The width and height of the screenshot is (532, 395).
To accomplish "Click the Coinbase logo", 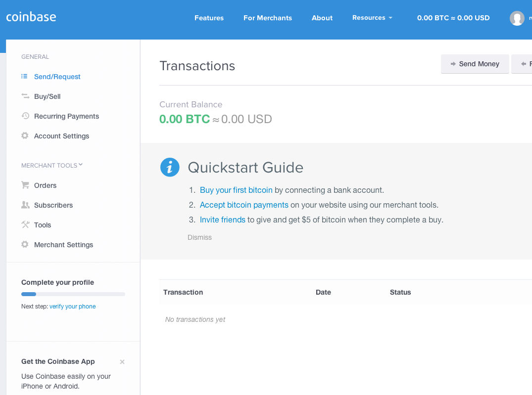I will pos(31,17).
